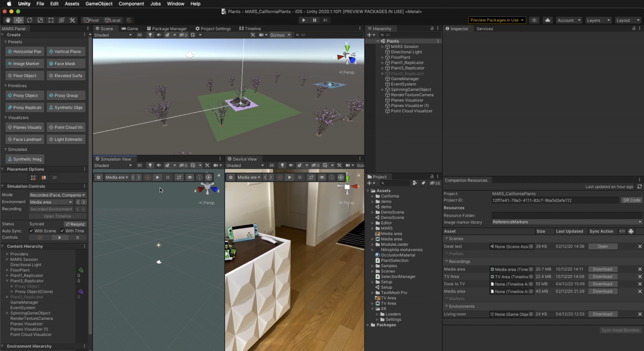The height and width of the screenshot is (351, 644).
Task: Select the Hand tool in Unity toolbar
Action: [8, 20]
